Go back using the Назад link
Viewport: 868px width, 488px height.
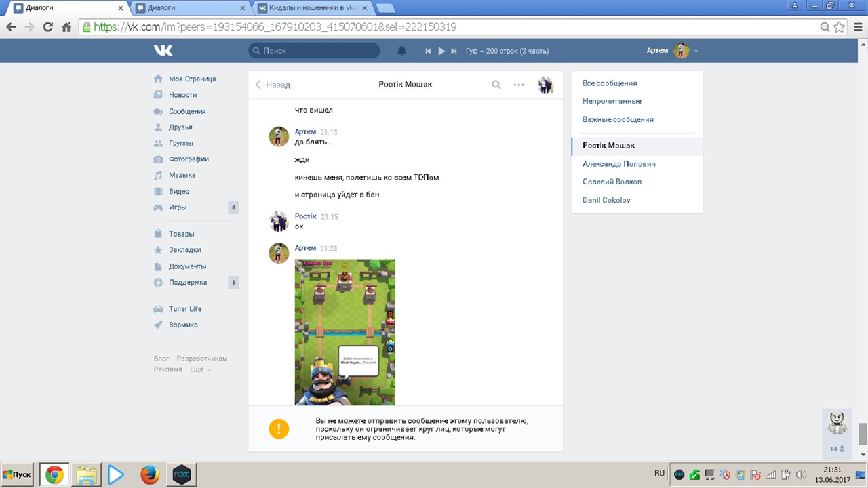click(273, 85)
